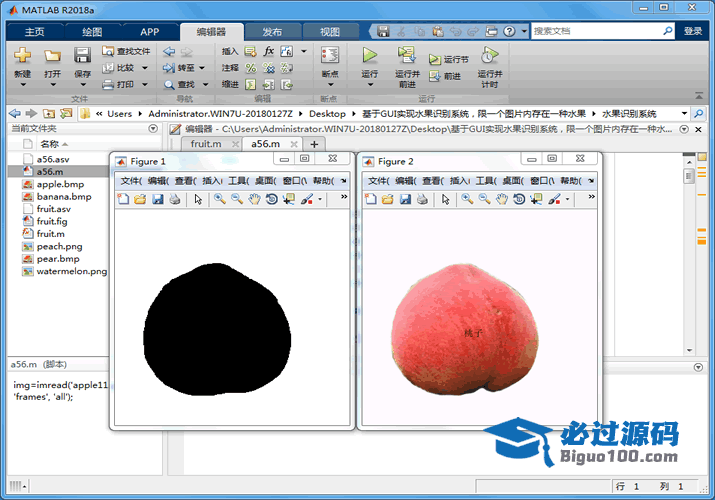The width and height of the screenshot is (715, 500).
Task: Switch to the fruit.m editor tab
Action: pyautogui.click(x=206, y=144)
